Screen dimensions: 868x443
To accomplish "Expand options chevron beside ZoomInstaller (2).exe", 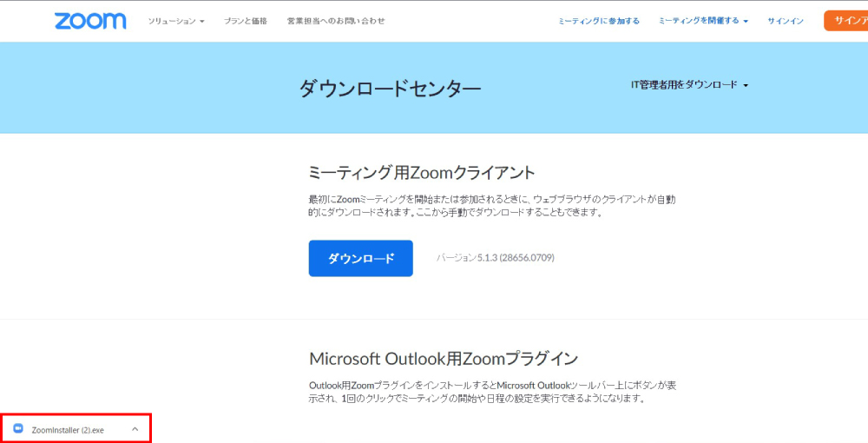I will click(135, 429).
